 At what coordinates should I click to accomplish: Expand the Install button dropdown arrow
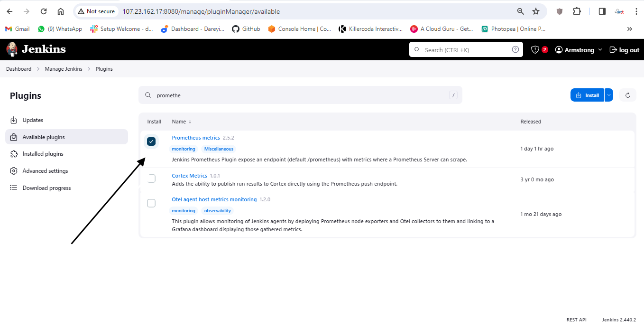point(609,95)
